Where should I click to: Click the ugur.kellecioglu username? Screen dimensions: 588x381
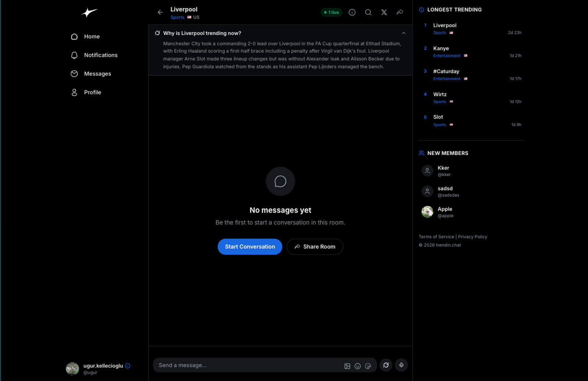103,366
